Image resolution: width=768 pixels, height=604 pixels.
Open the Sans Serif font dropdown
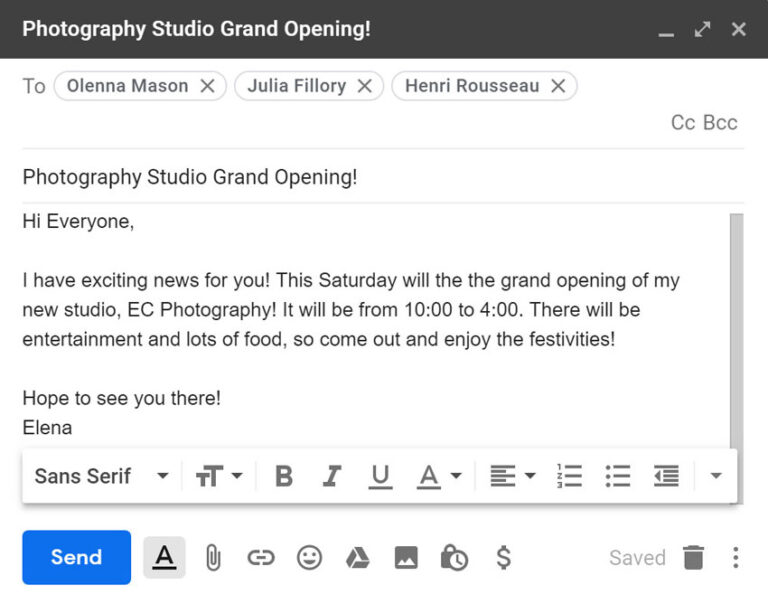(101, 476)
